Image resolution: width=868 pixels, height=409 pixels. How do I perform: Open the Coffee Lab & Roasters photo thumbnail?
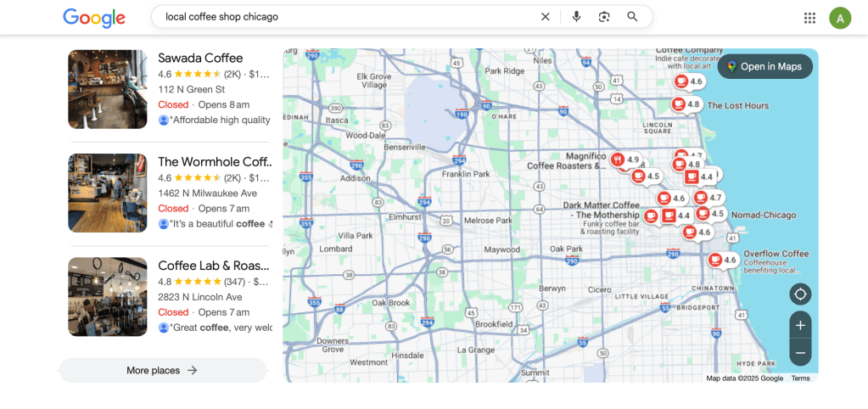coord(108,297)
